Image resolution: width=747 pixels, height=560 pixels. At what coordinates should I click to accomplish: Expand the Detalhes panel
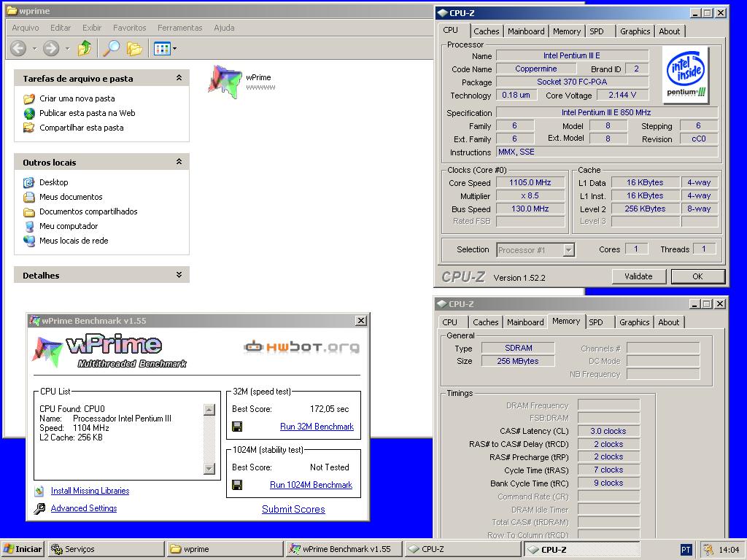(x=179, y=275)
